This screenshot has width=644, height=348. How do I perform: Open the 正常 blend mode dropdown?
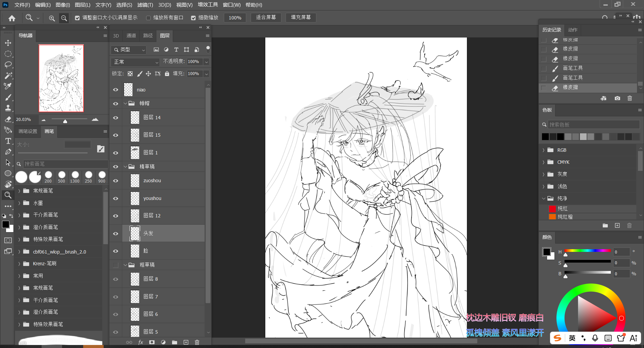coord(136,62)
